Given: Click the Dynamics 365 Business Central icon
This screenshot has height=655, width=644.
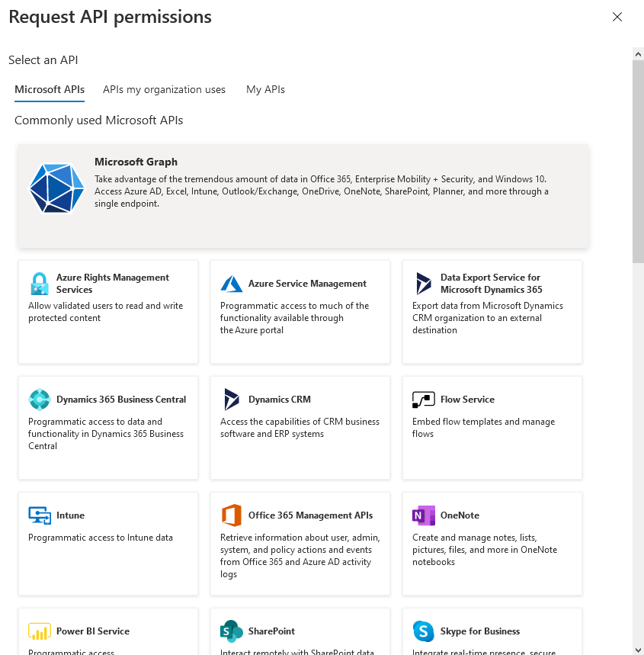Looking at the screenshot, I should coord(40,400).
